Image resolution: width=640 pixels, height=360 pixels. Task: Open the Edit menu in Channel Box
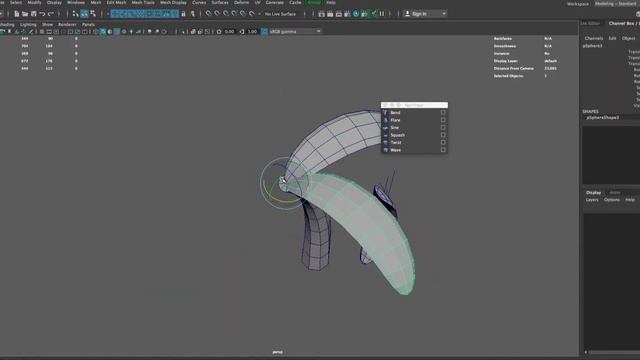pyautogui.click(x=612, y=38)
